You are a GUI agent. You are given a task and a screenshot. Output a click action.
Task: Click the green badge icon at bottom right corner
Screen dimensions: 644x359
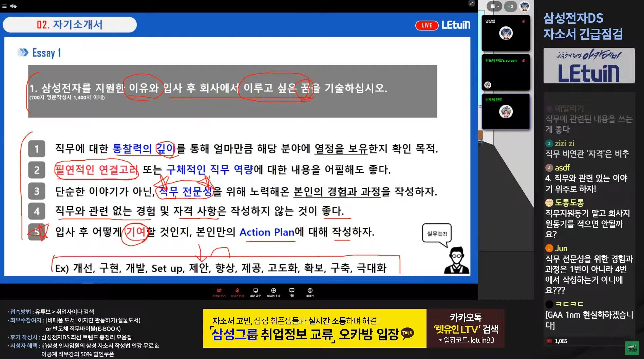pyautogui.click(x=632, y=348)
